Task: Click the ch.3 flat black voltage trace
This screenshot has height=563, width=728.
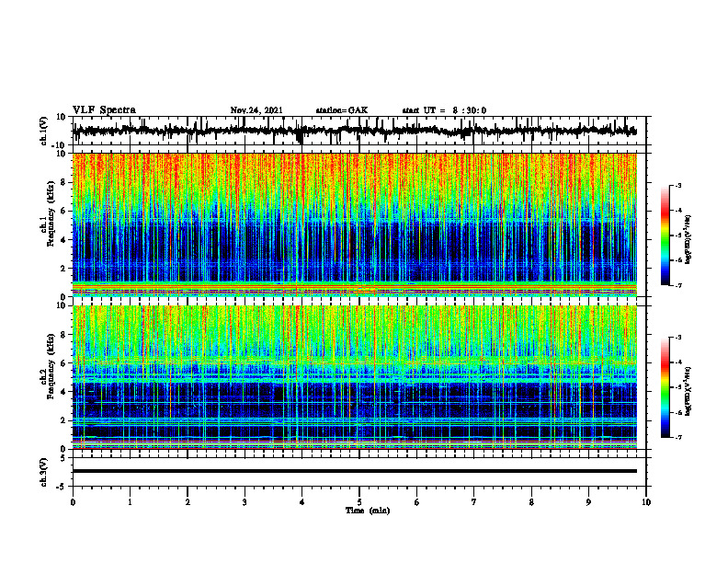Action: click(x=354, y=471)
